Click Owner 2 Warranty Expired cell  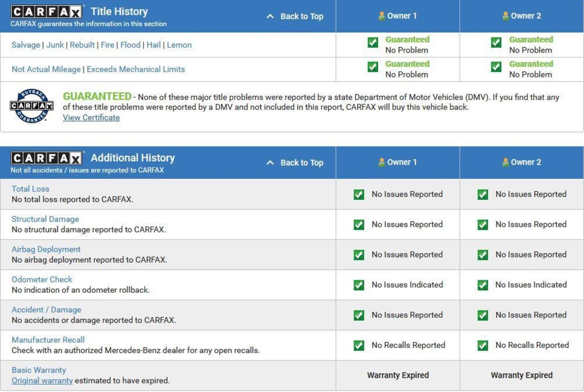point(521,375)
